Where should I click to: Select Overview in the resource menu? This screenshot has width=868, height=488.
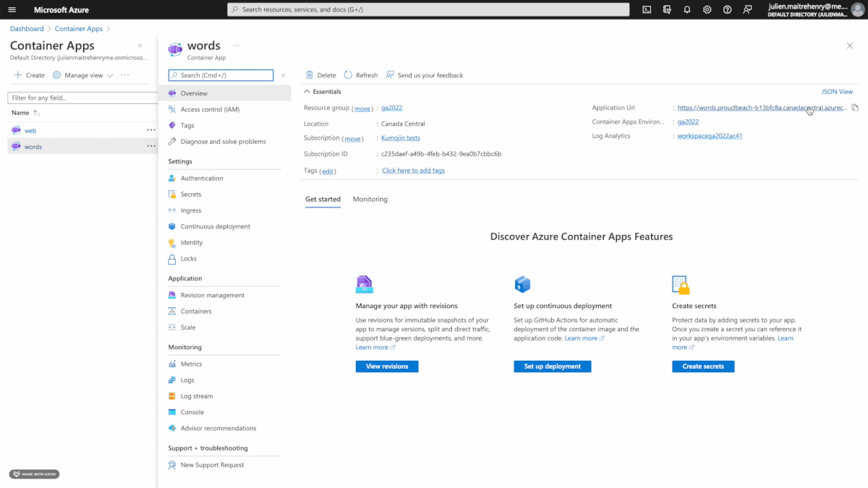click(224, 93)
